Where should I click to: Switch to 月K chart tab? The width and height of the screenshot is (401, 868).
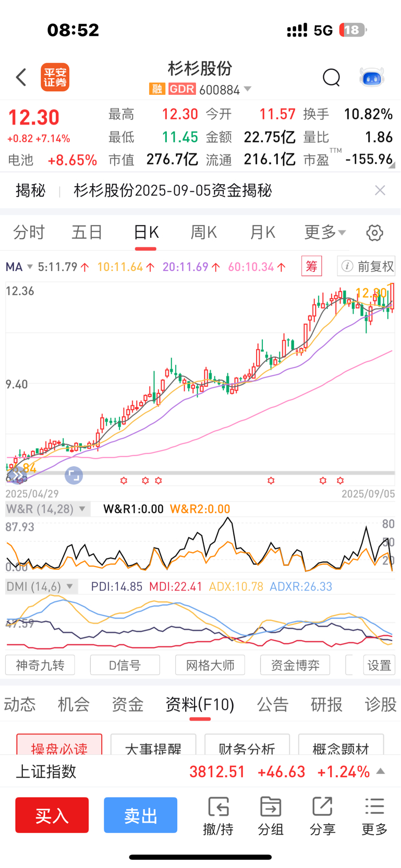pos(262,233)
